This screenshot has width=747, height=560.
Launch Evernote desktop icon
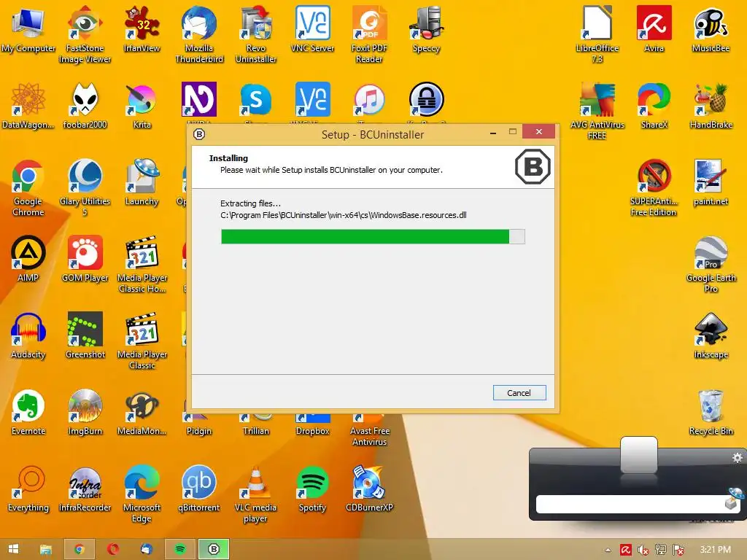28,413
